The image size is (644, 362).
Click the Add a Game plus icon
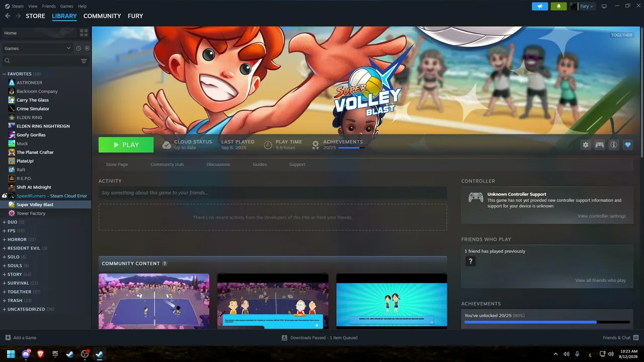pos(8,338)
